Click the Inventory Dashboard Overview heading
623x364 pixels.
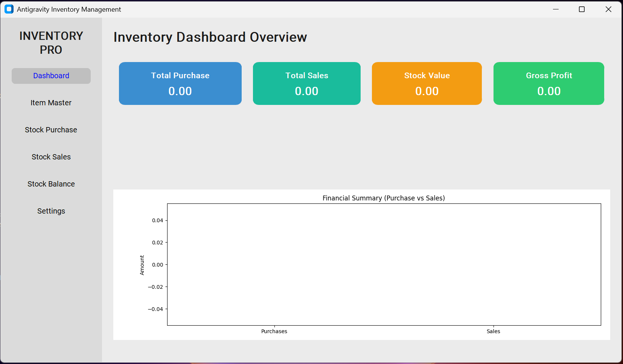coord(210,37)
